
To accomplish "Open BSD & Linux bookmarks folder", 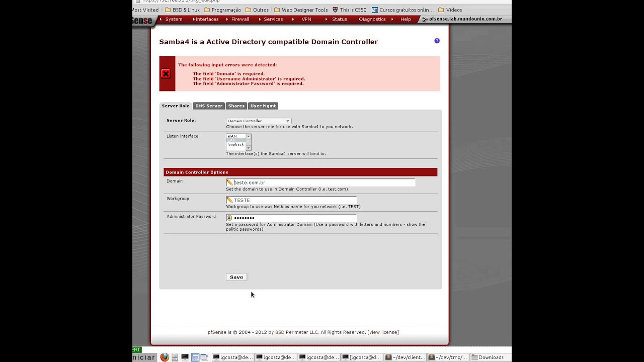I will [182, 10].
